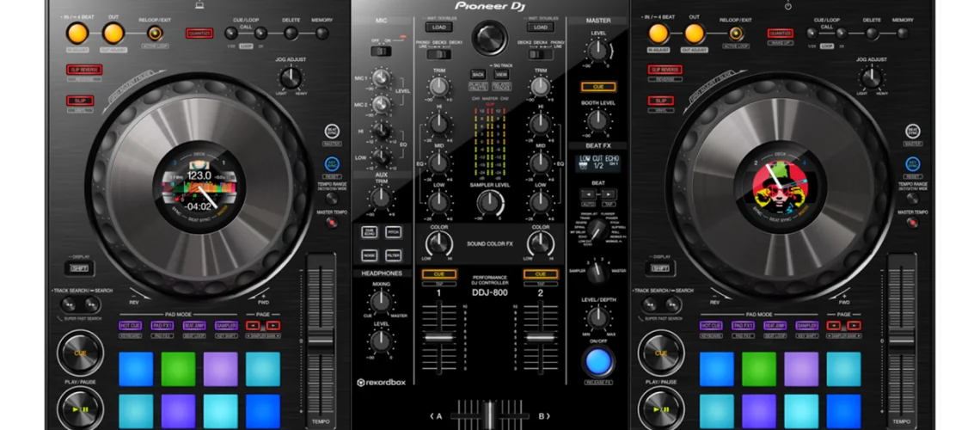
Task: Click the left deck track search forward button
Action: tap(92, 304)
